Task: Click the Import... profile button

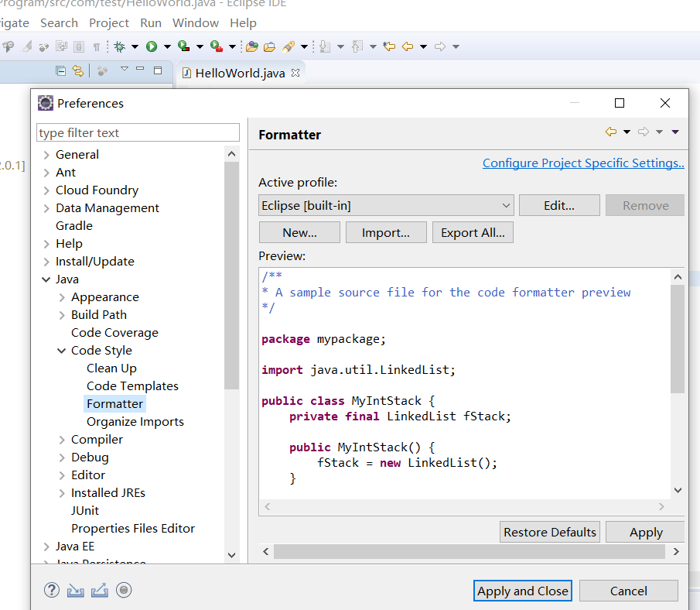Action: coord(386,232)
